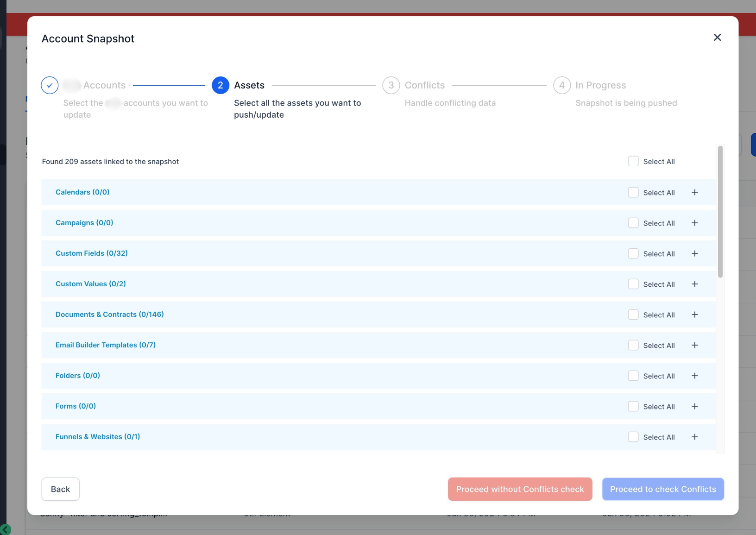756x535 pixels.
Task: Click the Calendars (0/0) heading
Action: coord(82,192)
